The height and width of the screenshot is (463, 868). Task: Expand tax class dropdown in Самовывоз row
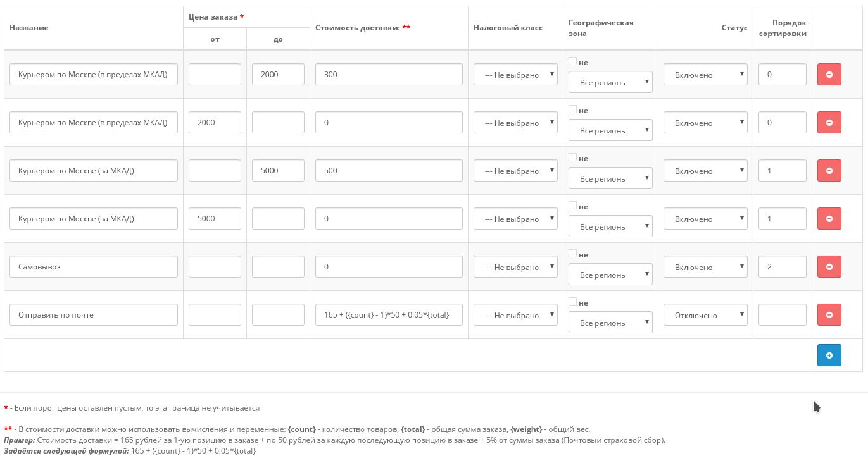tap(515, 267)
